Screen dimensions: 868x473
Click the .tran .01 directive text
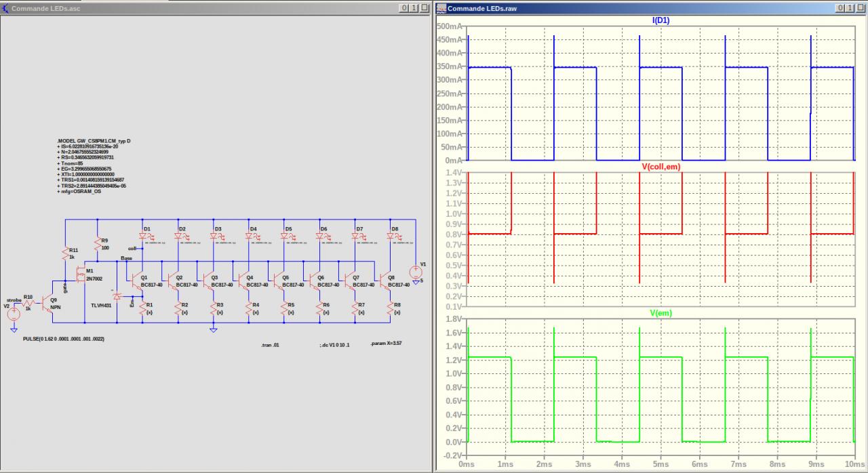[270, 345]
